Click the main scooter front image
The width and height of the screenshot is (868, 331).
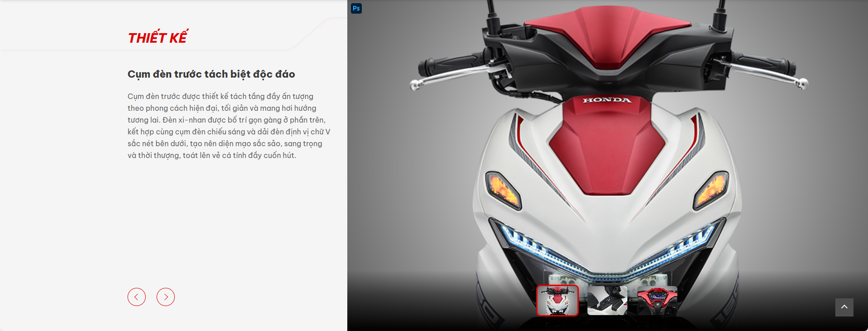tap(607, 165)
